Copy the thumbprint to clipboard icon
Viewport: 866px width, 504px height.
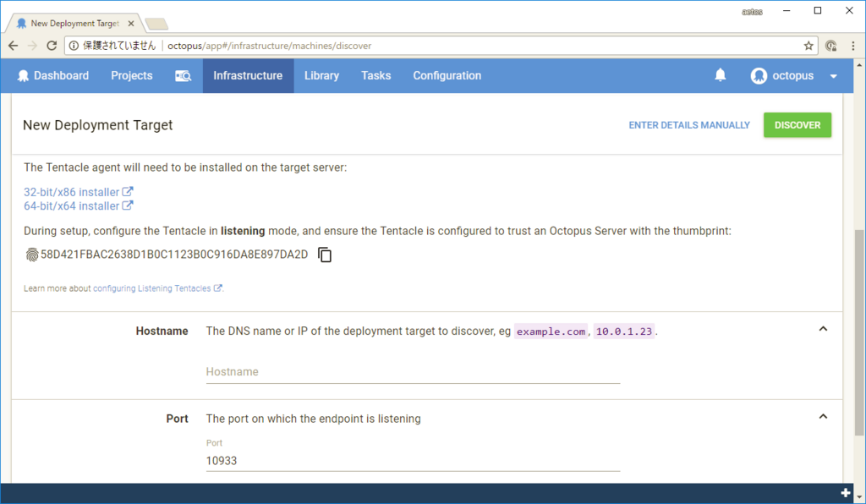pos(325,255)
